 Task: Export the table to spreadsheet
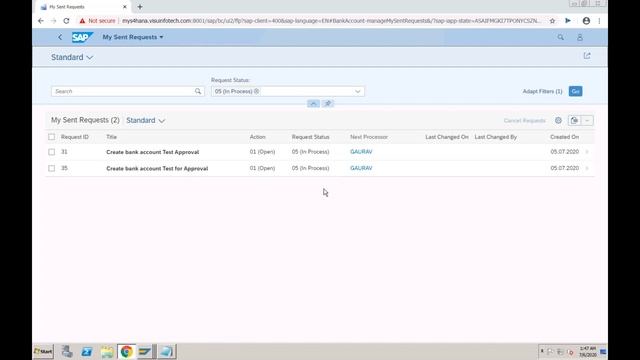tap(574, 120)
